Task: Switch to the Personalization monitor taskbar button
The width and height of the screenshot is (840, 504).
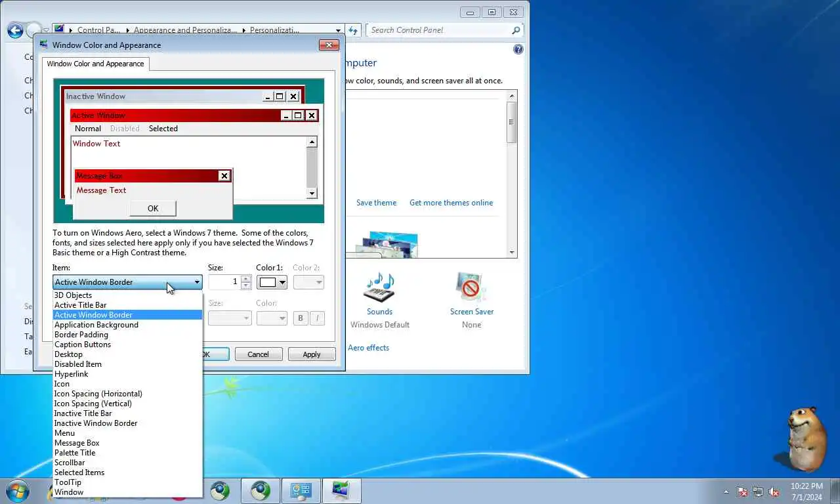Action: 341,491
